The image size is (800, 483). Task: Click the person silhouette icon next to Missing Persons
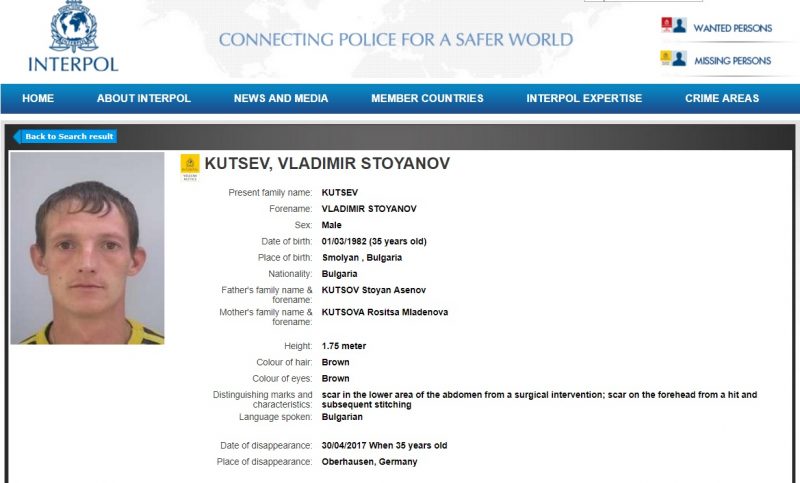[679, 58]
